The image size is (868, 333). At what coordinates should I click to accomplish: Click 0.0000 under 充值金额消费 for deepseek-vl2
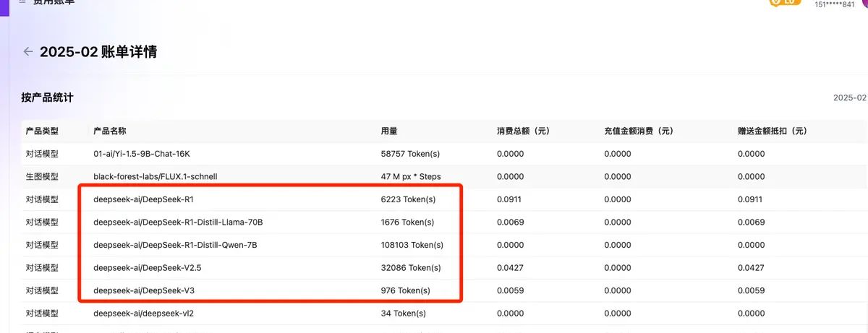618,313
